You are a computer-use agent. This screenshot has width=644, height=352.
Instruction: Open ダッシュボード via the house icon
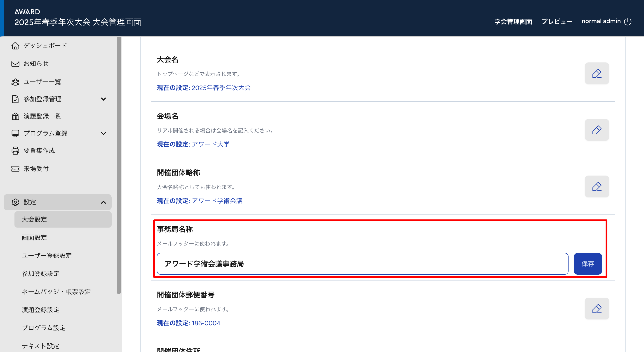[15, 45]
